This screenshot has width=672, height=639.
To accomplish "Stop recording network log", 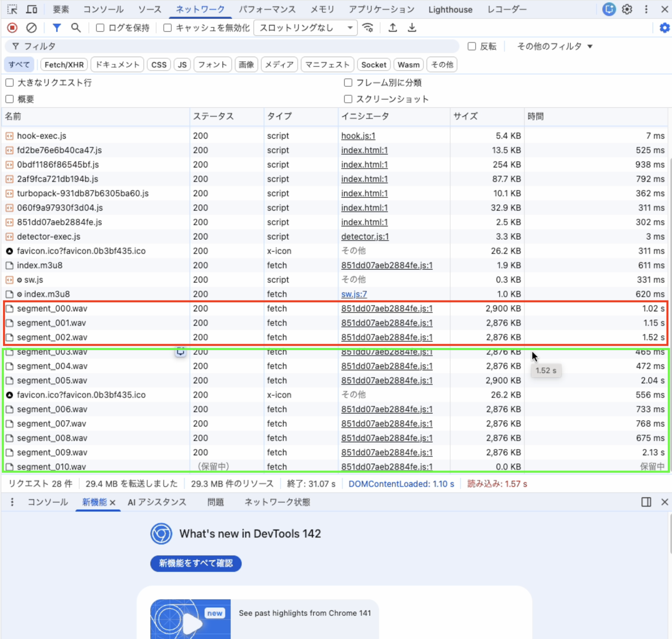I will 12,28.
